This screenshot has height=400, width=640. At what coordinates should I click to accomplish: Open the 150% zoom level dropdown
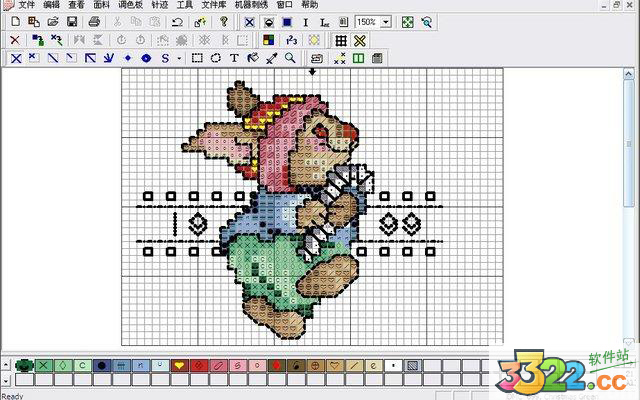point(386,22)
